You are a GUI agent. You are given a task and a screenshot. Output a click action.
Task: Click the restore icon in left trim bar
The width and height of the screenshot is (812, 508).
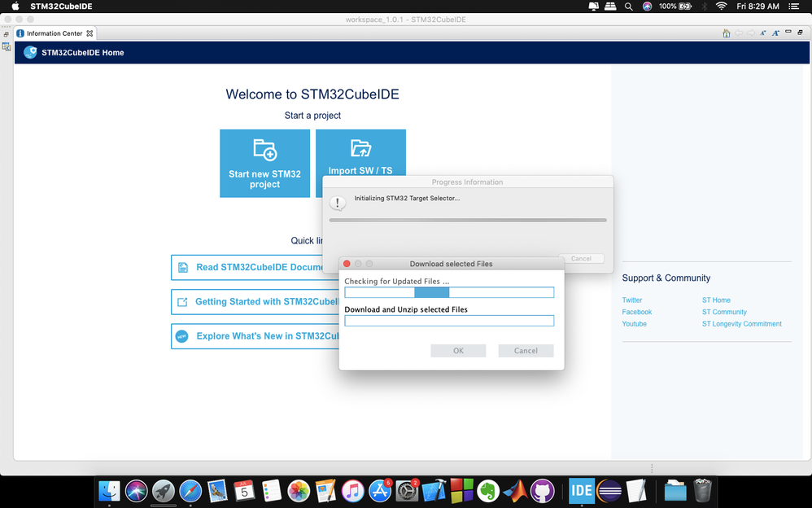pos(7,35)
